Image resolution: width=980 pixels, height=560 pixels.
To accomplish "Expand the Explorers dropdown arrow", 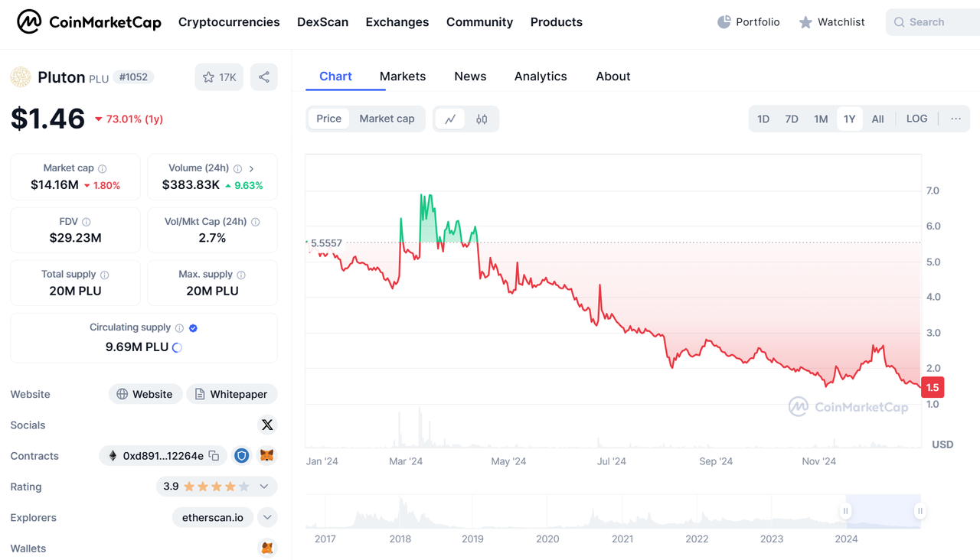I will click(x=267, y=518).
